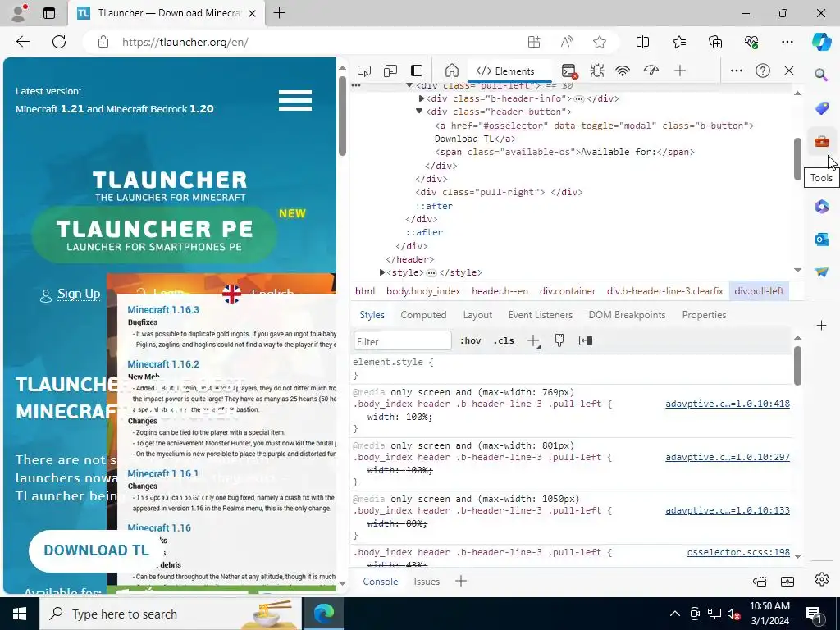
Task: Switch to Computed tab
Action: 423,315
